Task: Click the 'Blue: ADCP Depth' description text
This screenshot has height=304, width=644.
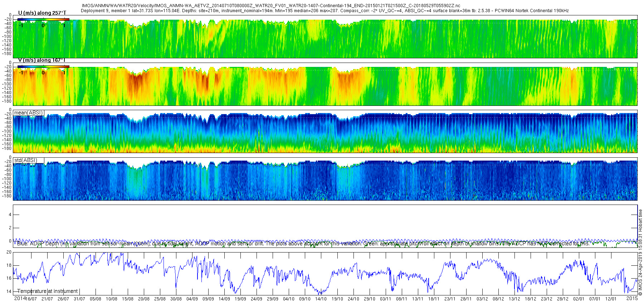Action: click(x=303, y=244)
